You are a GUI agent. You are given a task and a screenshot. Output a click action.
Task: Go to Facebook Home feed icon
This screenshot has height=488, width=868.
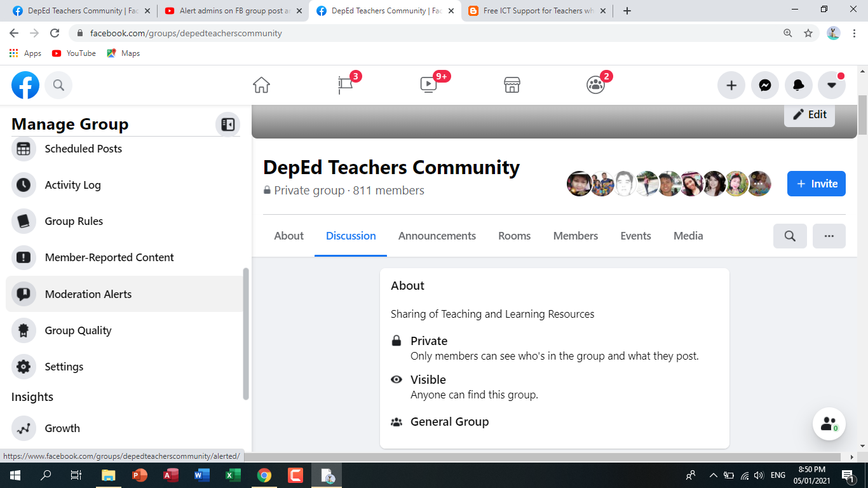click(x=261, y=85)
